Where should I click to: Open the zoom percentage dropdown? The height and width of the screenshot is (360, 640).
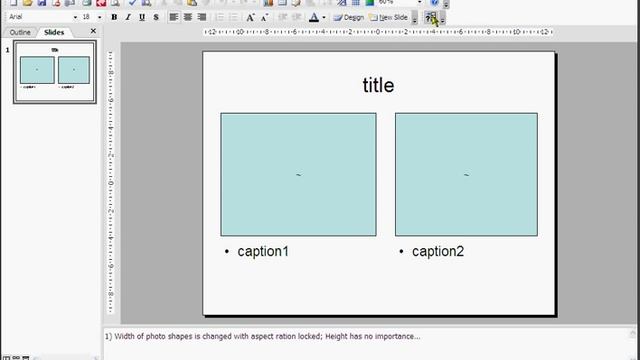(x=419, y=2)
